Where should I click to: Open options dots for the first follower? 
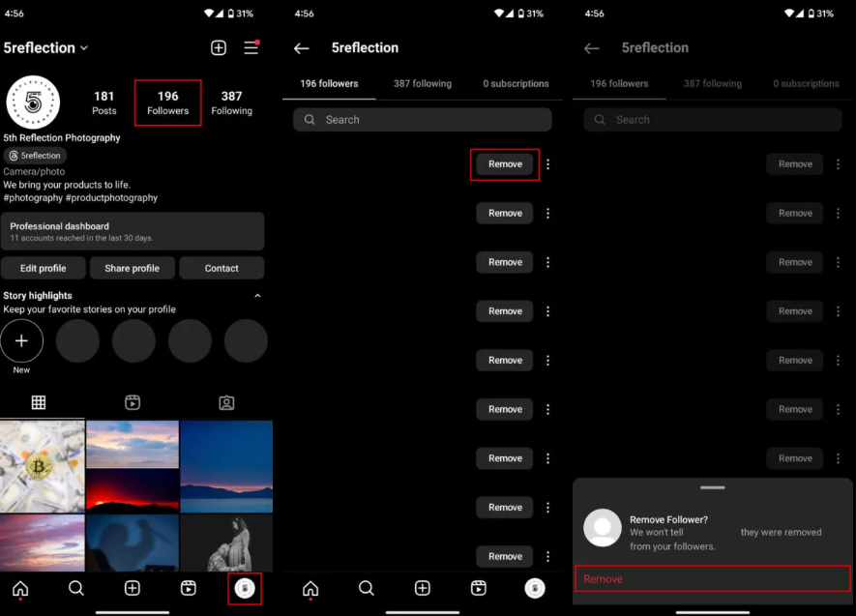tap(547, 164)
